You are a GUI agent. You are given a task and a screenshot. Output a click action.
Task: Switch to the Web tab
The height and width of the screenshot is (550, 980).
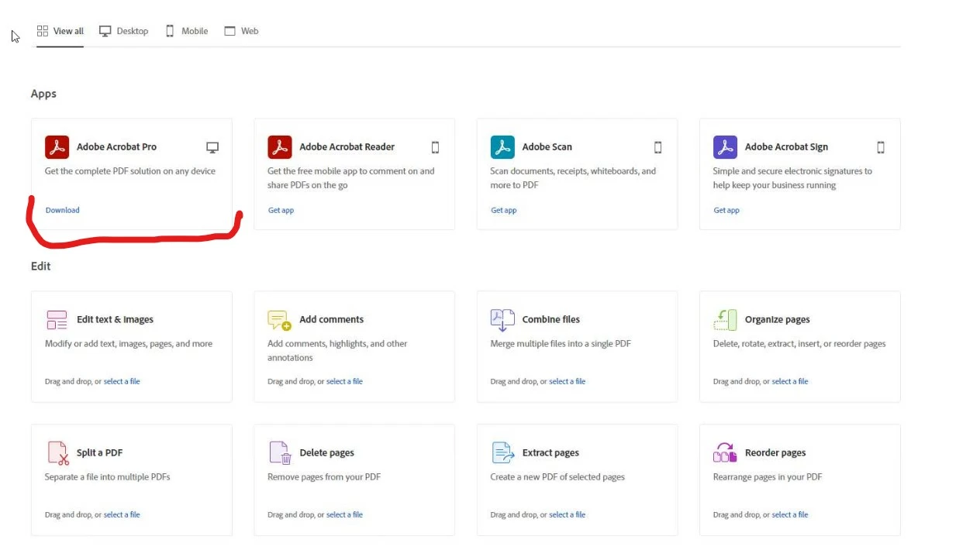241,31
